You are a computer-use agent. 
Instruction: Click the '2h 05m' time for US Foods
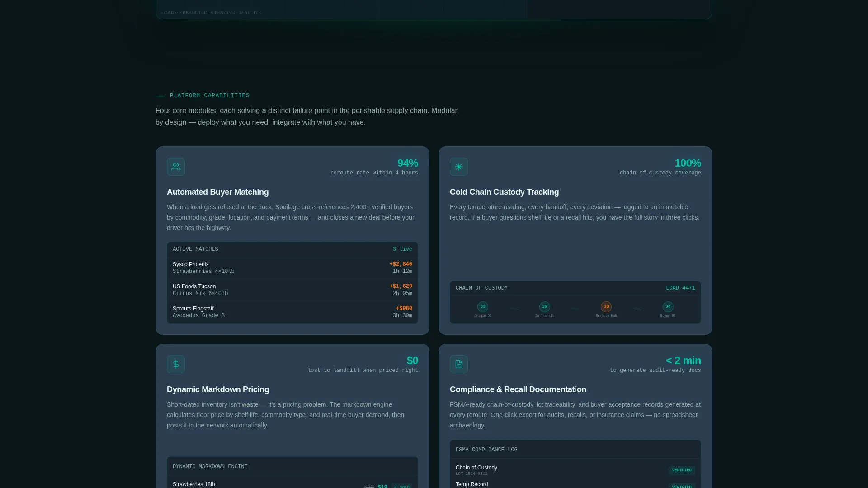402,294
